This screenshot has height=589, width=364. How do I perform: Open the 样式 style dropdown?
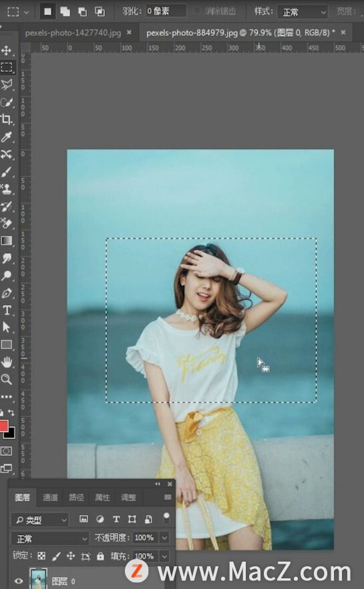tap(302, 12)
